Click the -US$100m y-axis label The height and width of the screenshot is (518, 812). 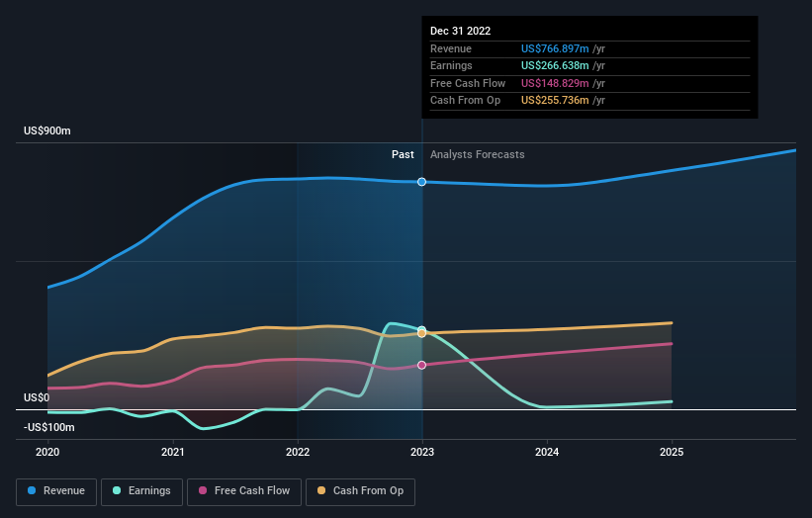[x=51, y=427]
